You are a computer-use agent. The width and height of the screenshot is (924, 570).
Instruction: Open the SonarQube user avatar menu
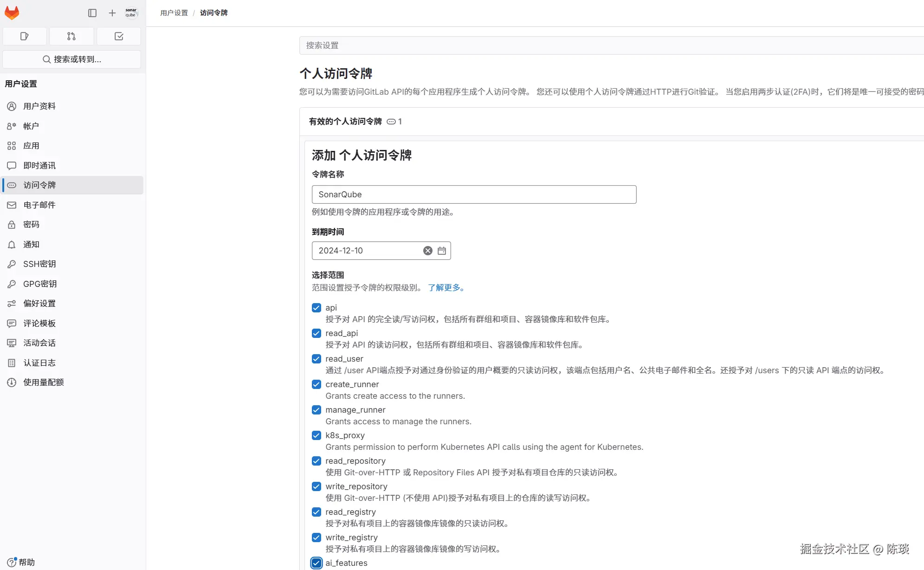pyautogui.click(x=131, y=13)
